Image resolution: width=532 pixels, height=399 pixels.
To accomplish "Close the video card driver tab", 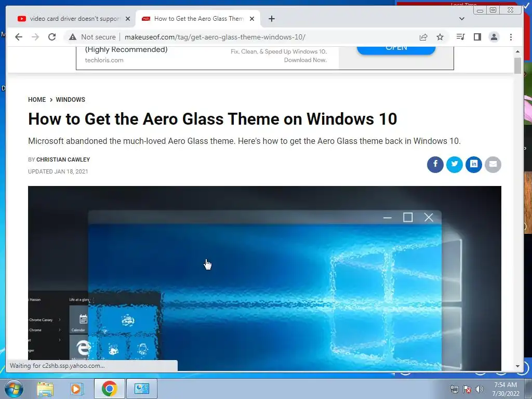I will pos(128,19).
